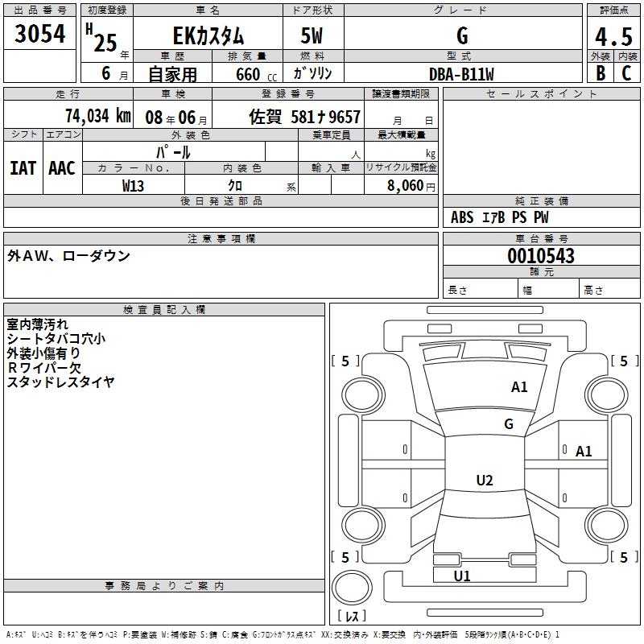Viewport: 644px width, 644px height.
Task: Click the air conditioner value AAC
Action: coord(62,168)
